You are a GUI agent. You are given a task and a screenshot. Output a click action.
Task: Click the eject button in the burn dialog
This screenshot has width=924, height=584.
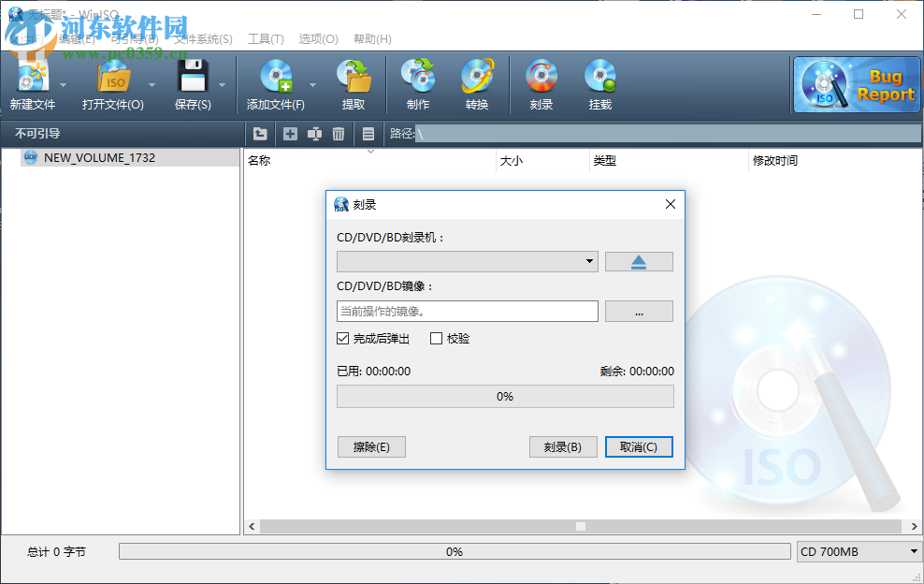tap(639, 261)
